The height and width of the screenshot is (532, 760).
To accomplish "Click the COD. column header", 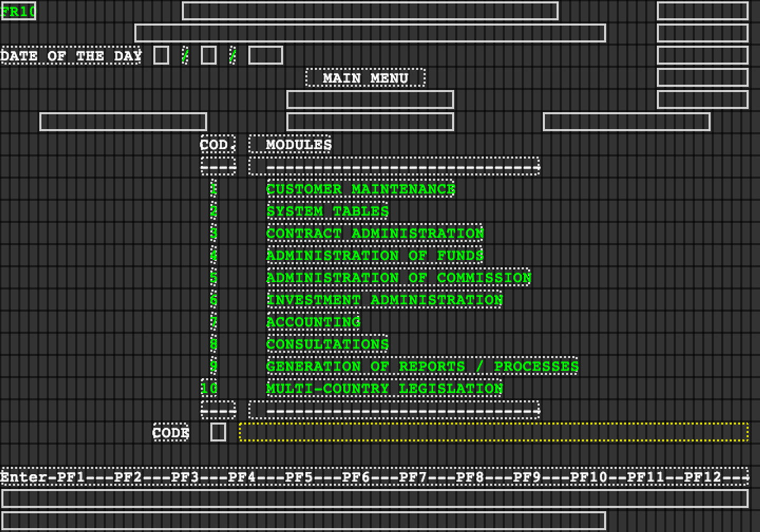I will (x=217, y=145).
